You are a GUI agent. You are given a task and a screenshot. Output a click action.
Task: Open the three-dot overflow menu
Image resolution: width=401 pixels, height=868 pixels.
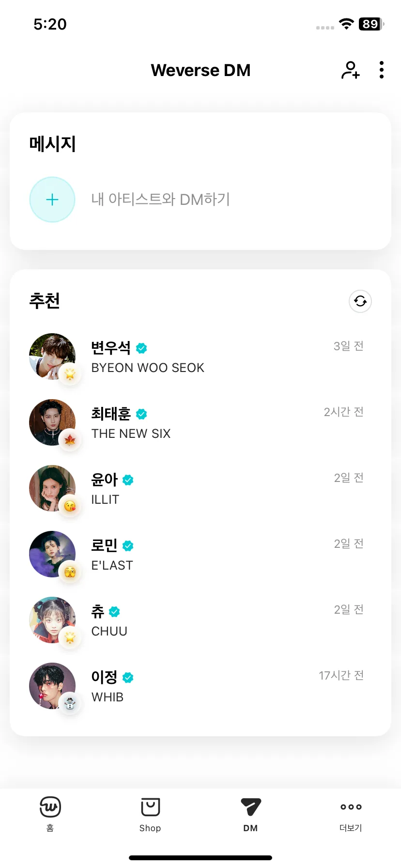coord(382,70)
